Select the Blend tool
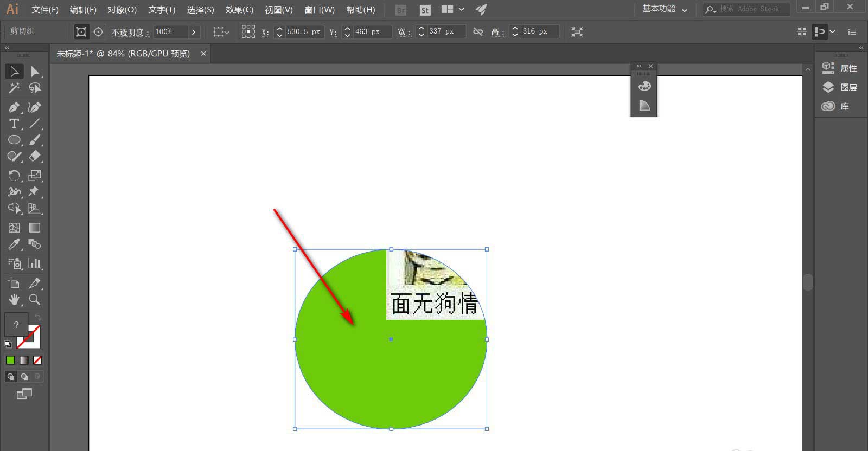 click(35, 244)
